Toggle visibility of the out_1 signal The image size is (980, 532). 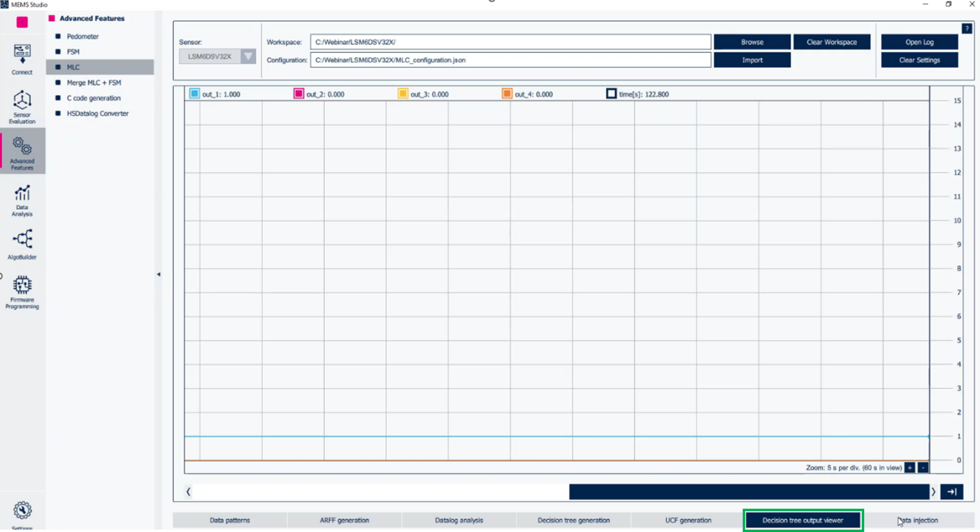[x=194, y=94]
